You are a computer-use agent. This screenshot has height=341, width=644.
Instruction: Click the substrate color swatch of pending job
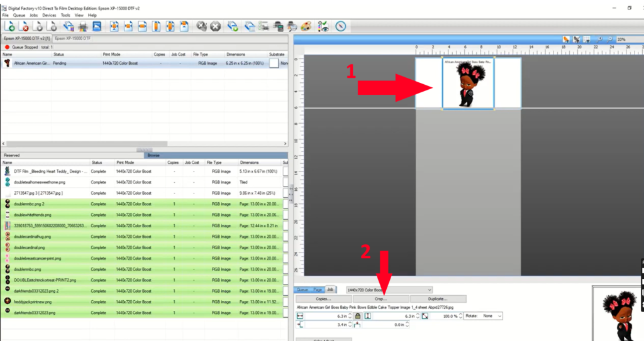coord(274,63)
